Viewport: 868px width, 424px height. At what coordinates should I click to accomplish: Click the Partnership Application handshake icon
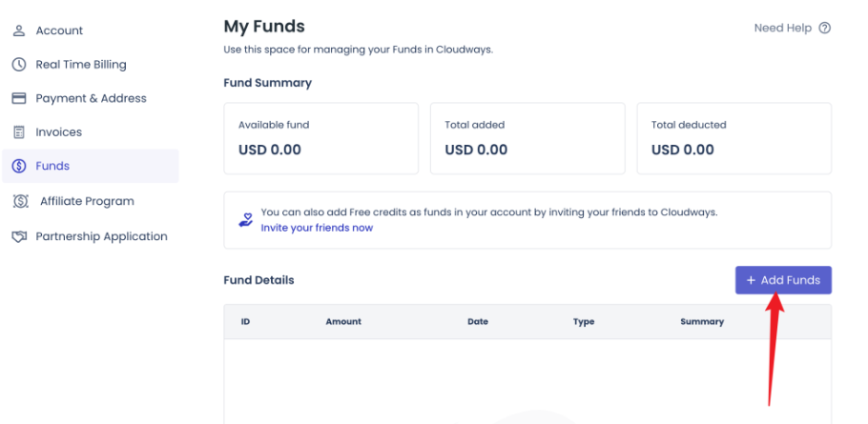click(x=18, y=236)
